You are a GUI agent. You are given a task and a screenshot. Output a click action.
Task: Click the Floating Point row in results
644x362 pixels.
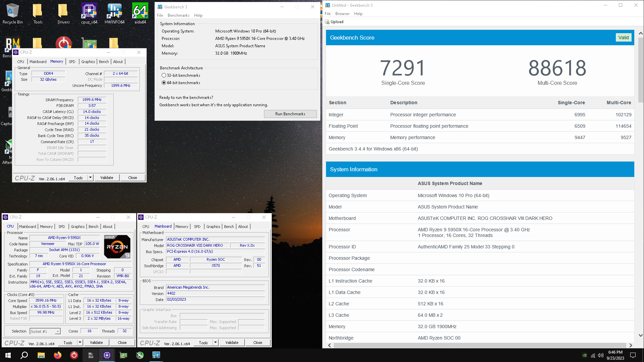(480, 126)
